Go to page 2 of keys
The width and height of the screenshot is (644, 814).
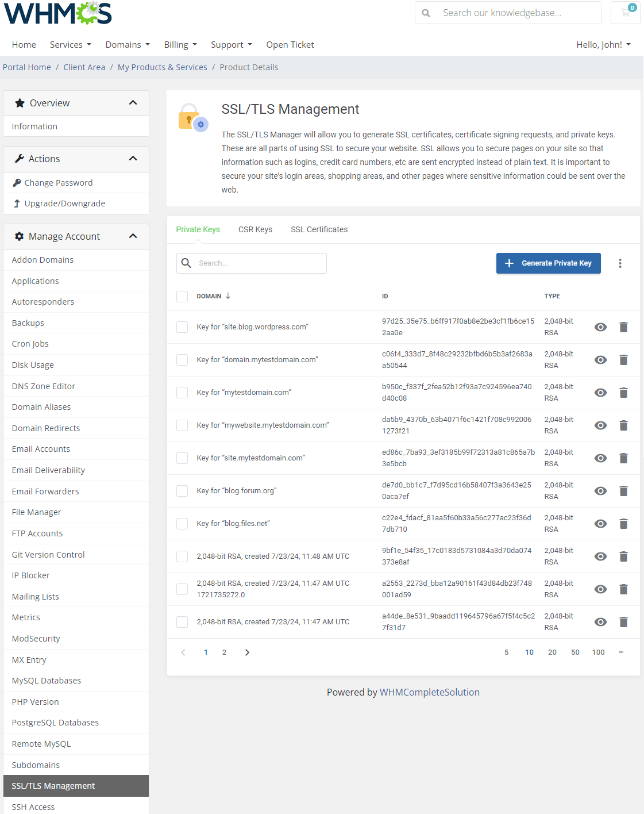224,652
